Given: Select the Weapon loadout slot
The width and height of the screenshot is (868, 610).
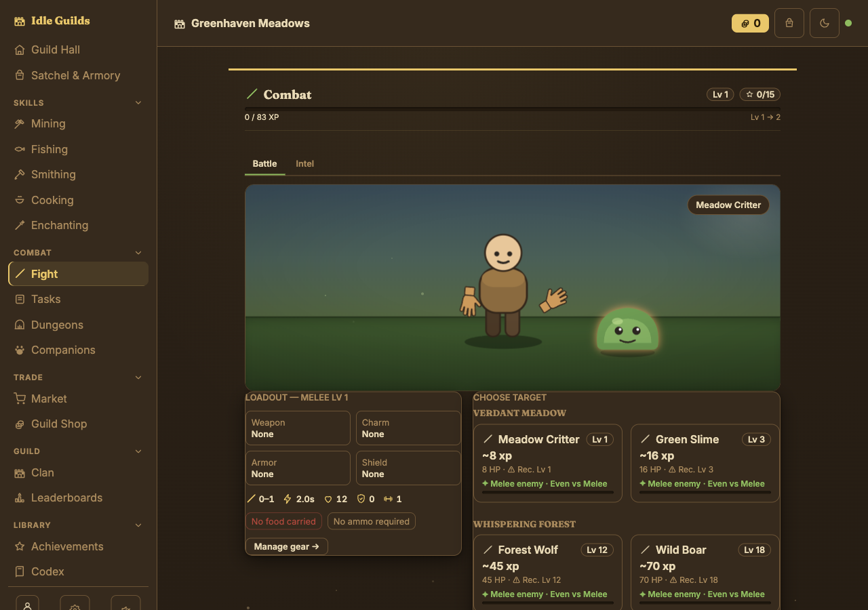Looking at the screenshot, I should (x=298, y=428).
